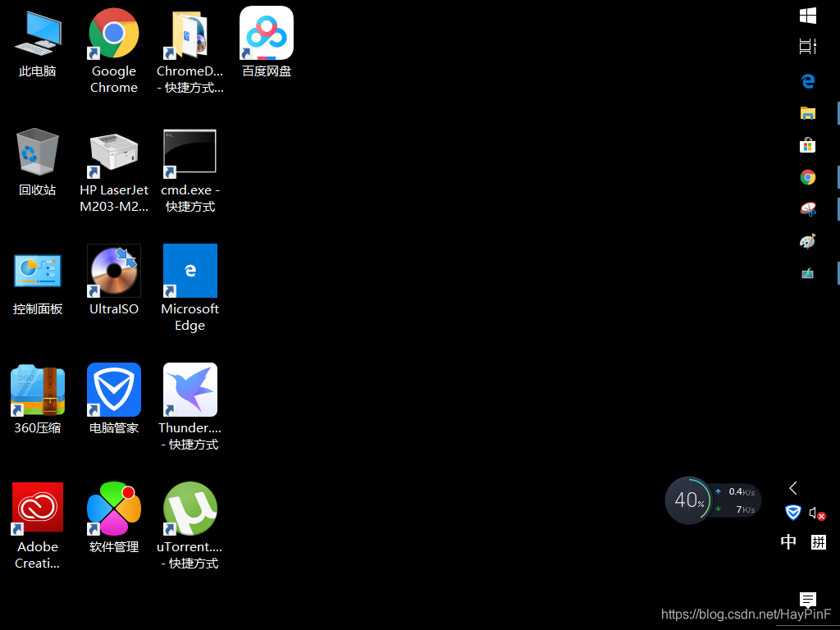Open the Action Center notifications

pyautogui.click(x=808, y=600)
